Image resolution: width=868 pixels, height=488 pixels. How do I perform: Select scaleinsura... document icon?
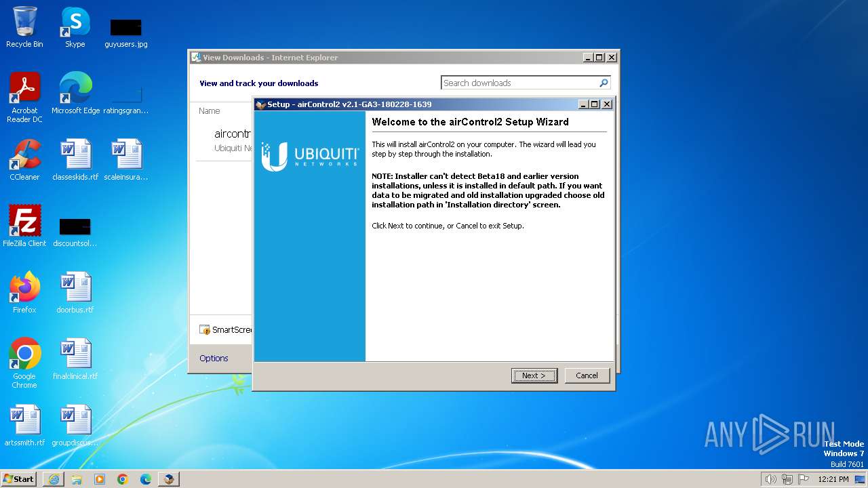pos(126,160)
